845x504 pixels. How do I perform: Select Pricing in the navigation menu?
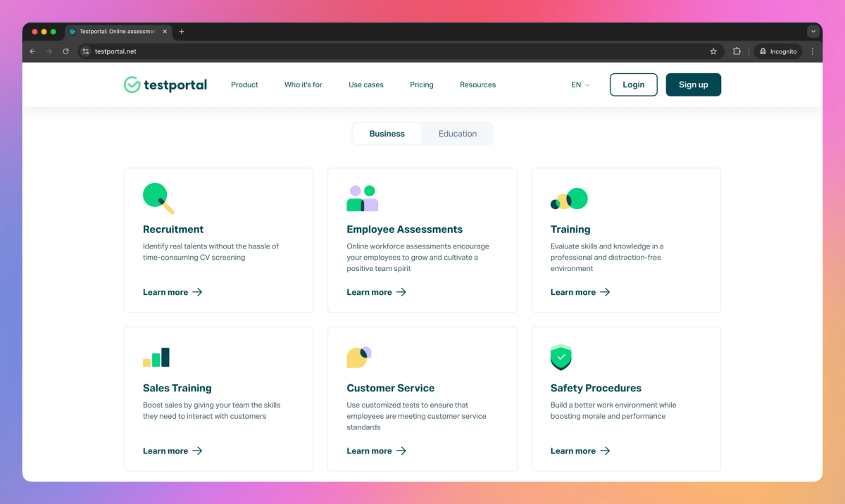[x=421, y=84]
